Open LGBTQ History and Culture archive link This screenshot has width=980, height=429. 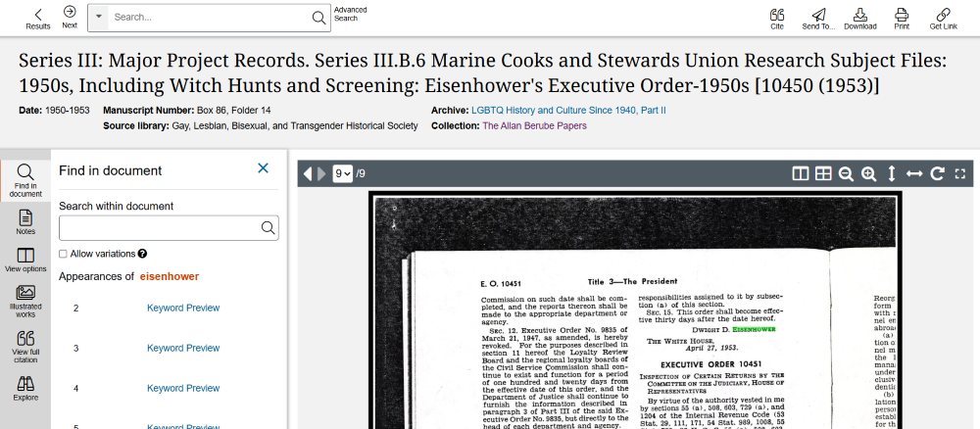pyautogui.click(x=568, y=111)
